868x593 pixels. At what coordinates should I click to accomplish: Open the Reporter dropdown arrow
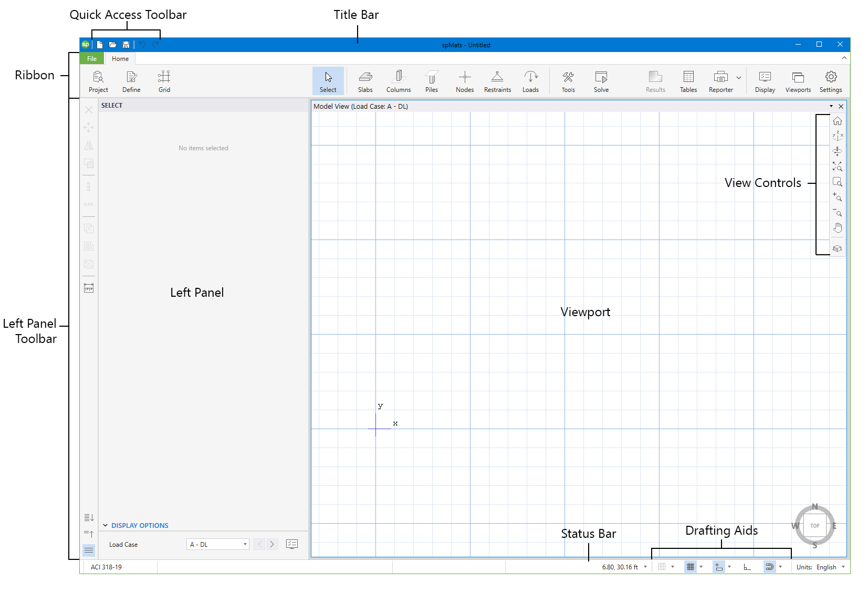(738, 77)
